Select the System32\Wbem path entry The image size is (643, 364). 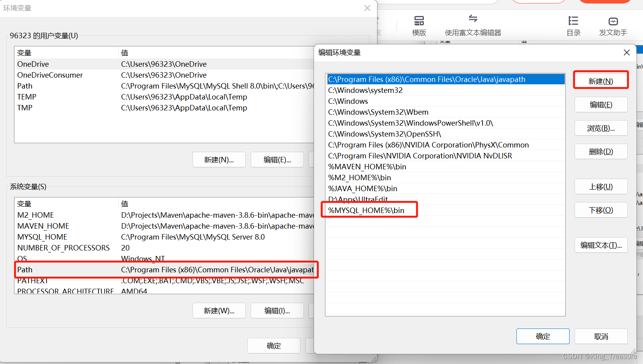[445, 112]
